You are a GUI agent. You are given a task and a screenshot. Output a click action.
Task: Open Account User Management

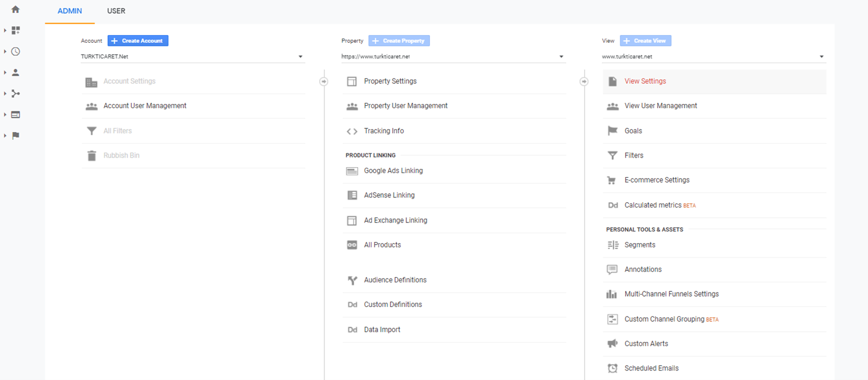[x=145, y=106]
